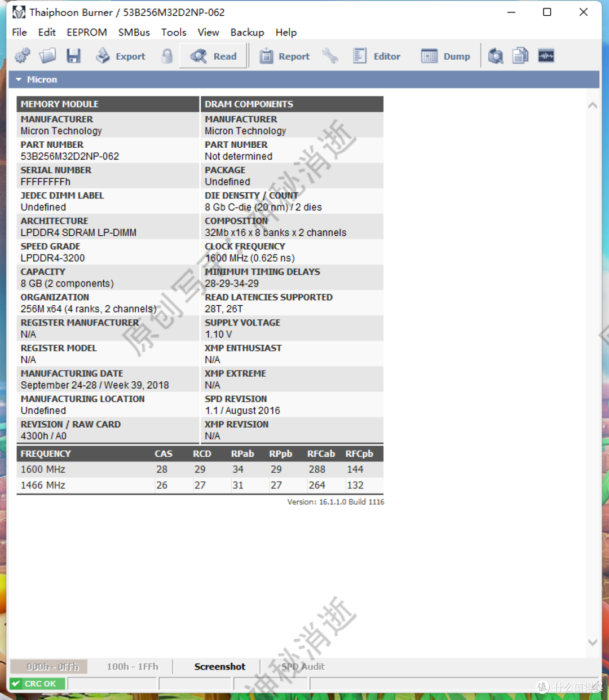Click the September 24-28 manufacturing date value

point(95,385)
